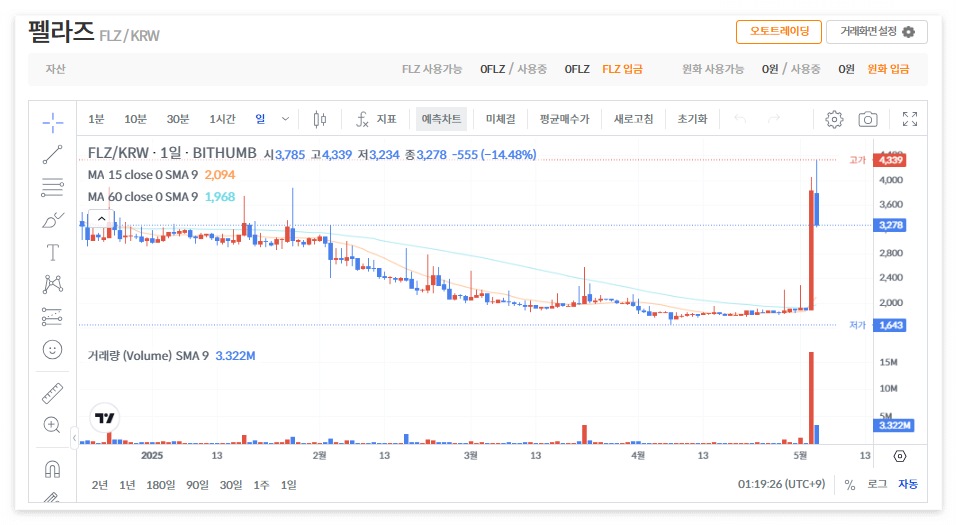957x525 pixels.
Task: Open chart settings gear
Action: [x=834, y=119]
